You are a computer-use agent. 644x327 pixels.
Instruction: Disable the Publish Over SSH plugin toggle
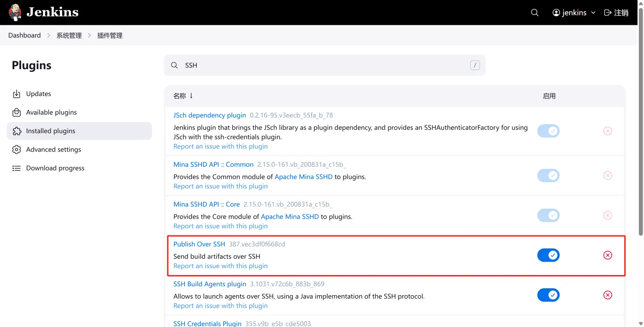[x=548, y=255]
